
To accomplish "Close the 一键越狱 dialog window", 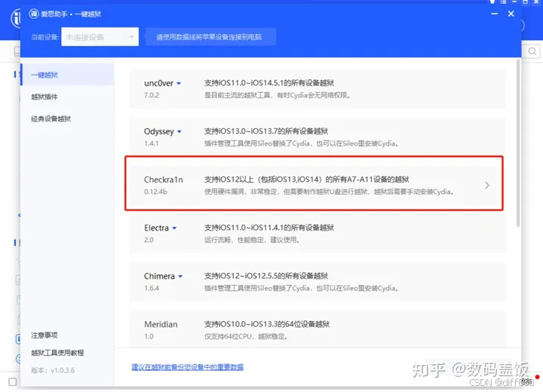I will [x=511, y=14].
